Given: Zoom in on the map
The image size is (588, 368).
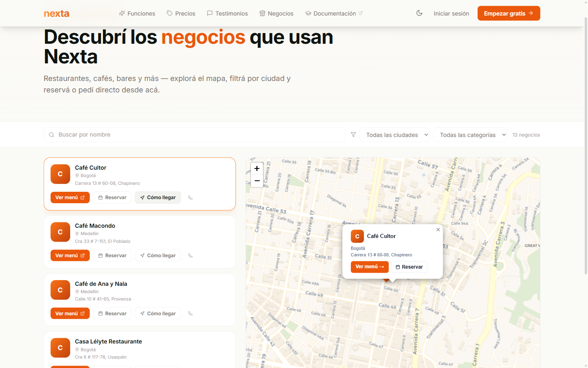Looking at the screenshot, I should click(257, 168).
